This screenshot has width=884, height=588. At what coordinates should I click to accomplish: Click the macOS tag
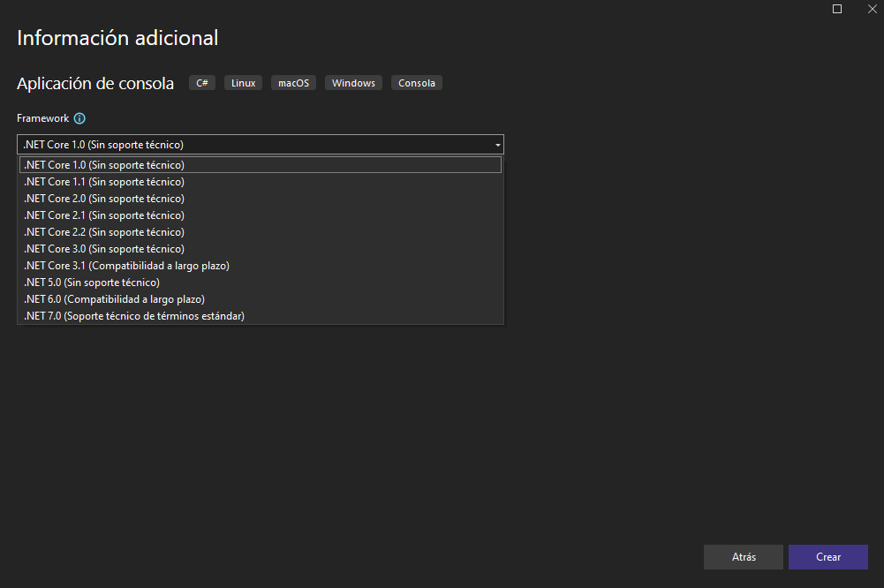[294, 83]
